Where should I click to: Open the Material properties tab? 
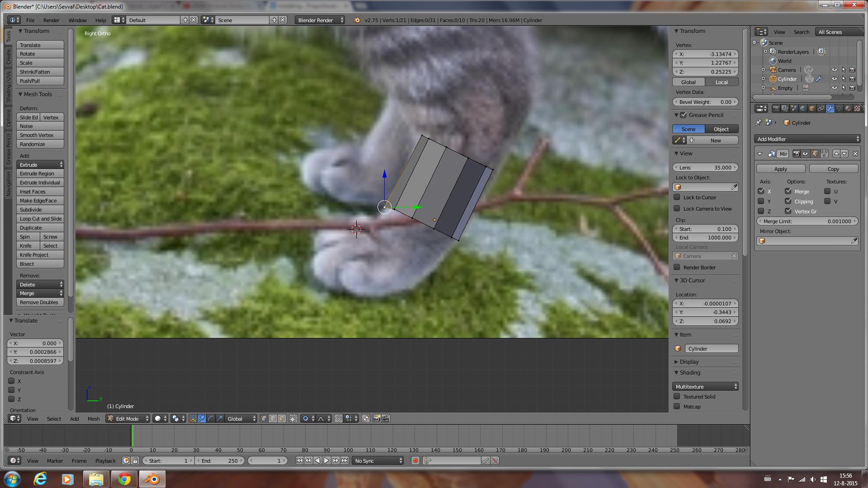(x=848, y=108)
